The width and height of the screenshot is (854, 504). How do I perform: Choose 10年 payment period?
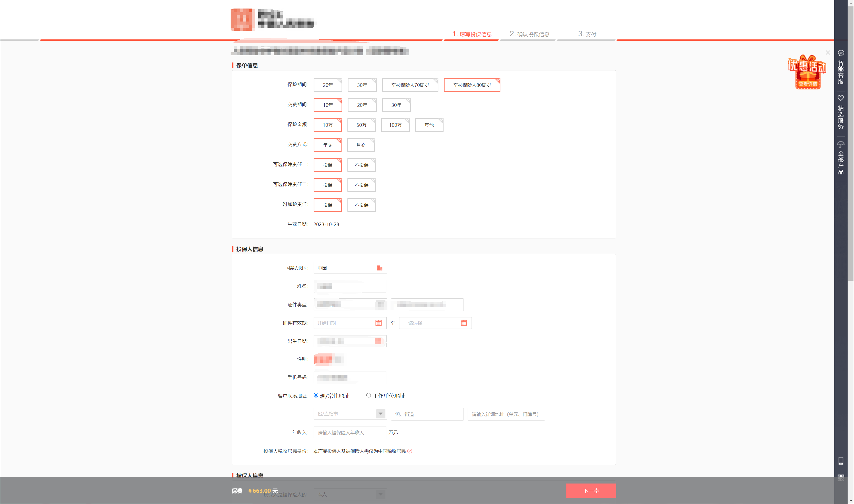tap(328, 105)
